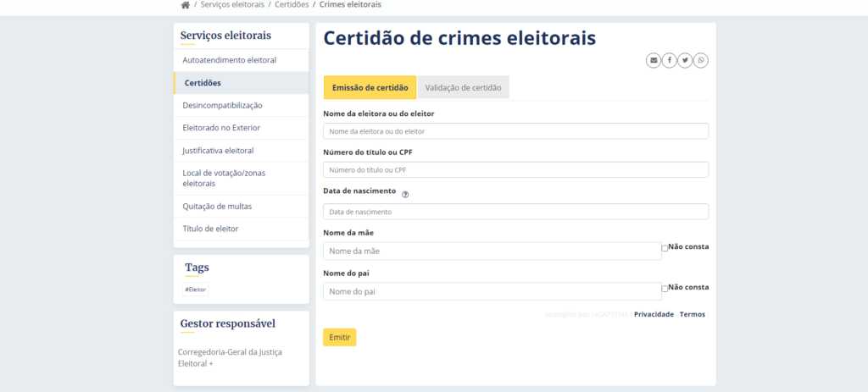Screen dimensions: 868x392
Task: Expand Corregedoria-Geral da Justiça Eleitoral plus
Action: point(211,363)
